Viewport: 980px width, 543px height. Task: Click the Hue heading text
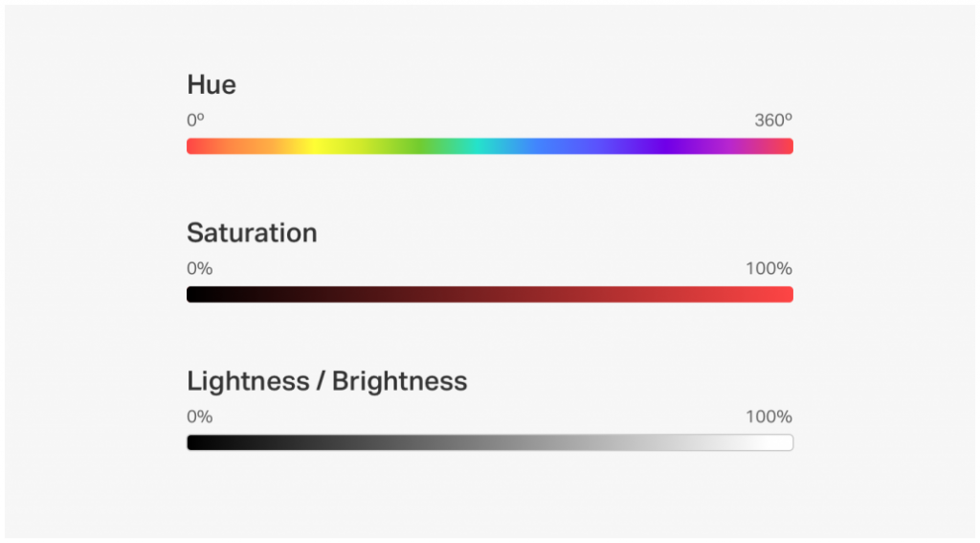(x=212, y=84)
